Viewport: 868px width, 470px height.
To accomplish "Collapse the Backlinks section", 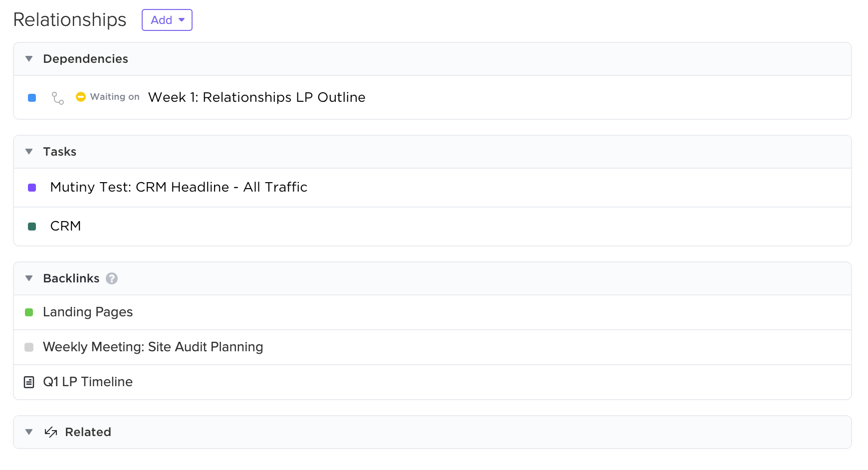I will coord(29,278).
